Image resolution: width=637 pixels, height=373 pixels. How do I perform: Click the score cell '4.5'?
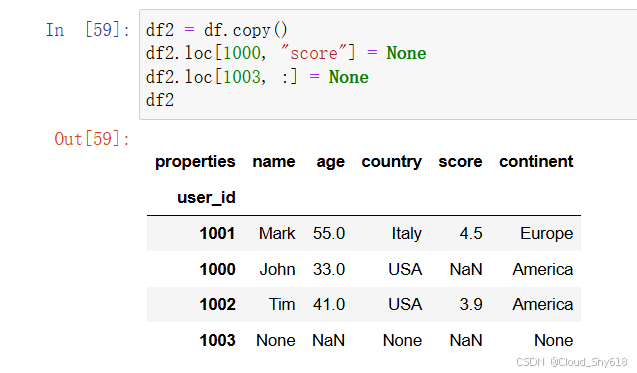(x=471, y=234)
